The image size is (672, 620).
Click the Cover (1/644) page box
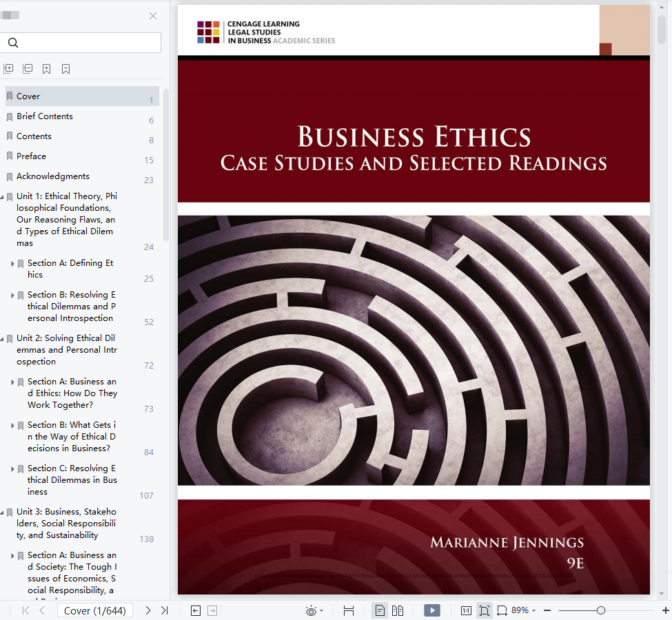pyautogui.click(x=94, y=610)
